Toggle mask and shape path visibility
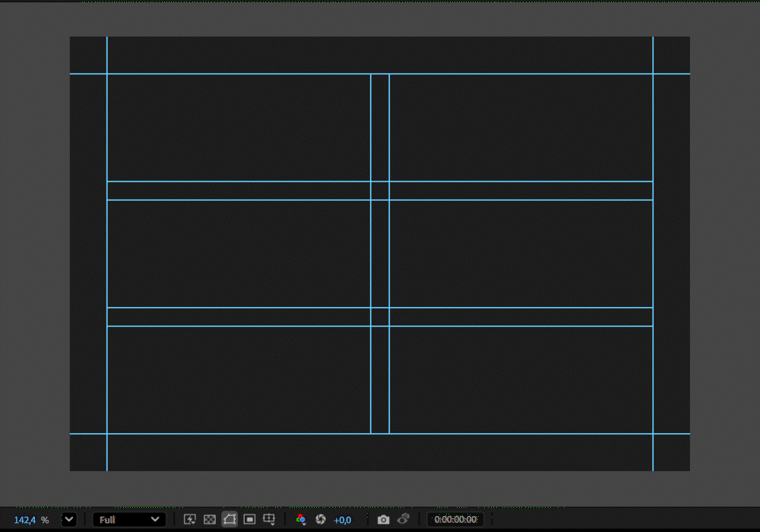Screen dimensions: 760x532 tap(230, 519)
